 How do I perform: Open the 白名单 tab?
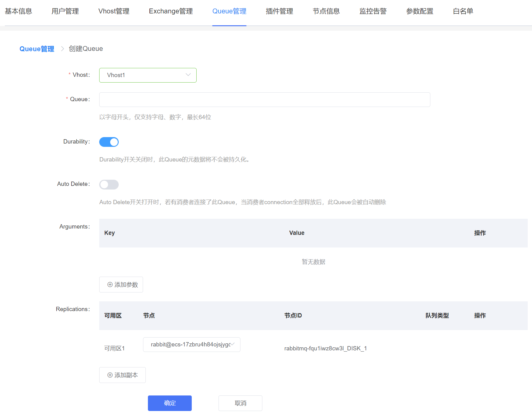click(x=463, y=11)
